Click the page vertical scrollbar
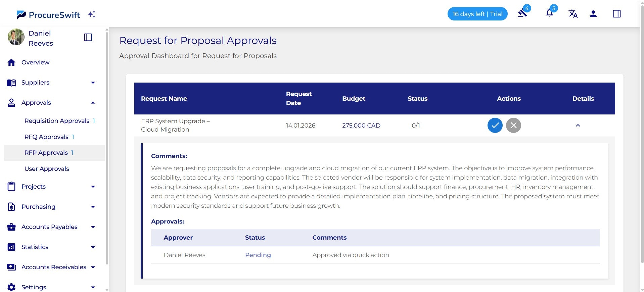 642,134
